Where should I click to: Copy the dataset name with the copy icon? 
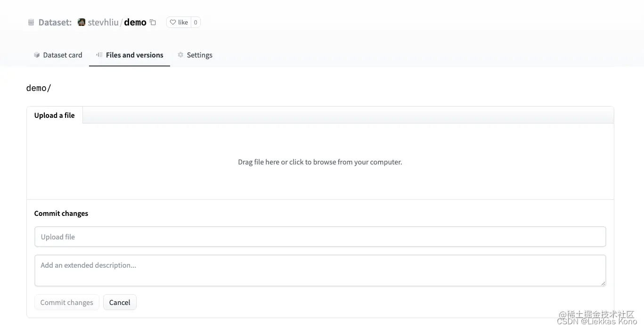[153, 22]
